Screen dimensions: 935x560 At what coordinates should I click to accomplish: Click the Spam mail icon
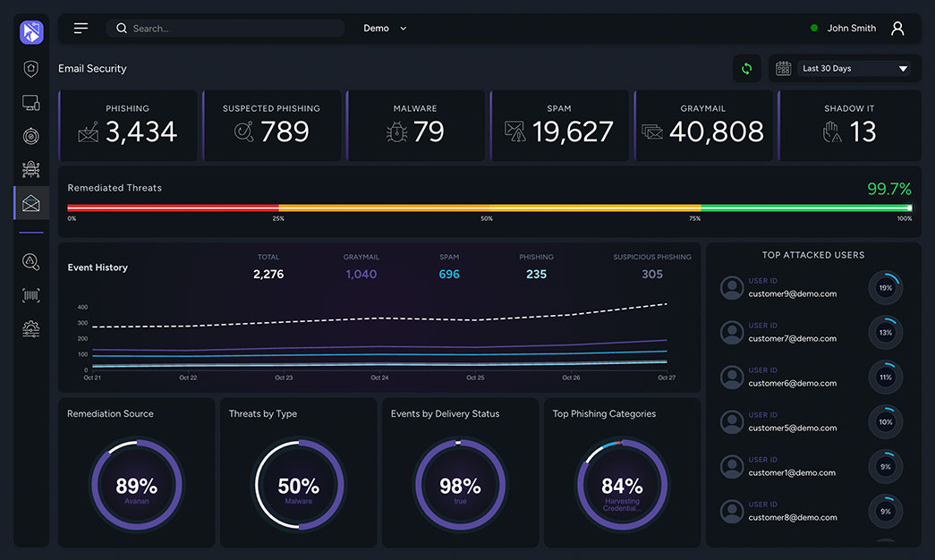514,132
